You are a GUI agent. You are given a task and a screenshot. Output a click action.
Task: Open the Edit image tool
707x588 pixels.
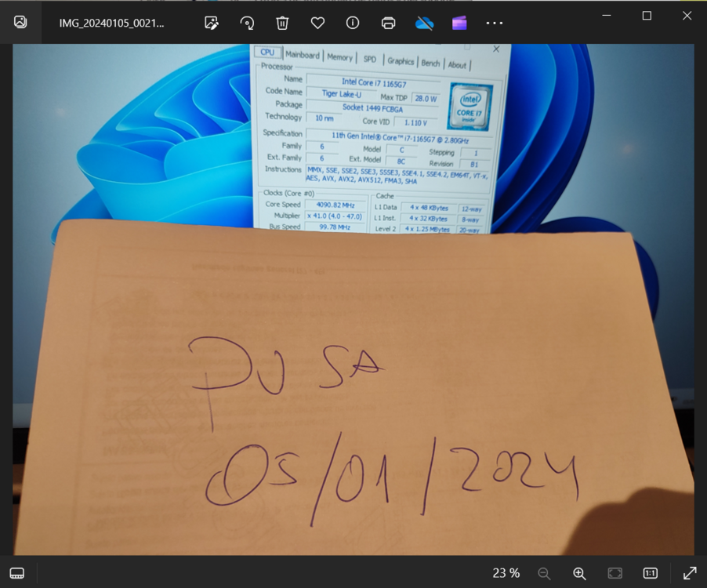(x=212, y=23)
